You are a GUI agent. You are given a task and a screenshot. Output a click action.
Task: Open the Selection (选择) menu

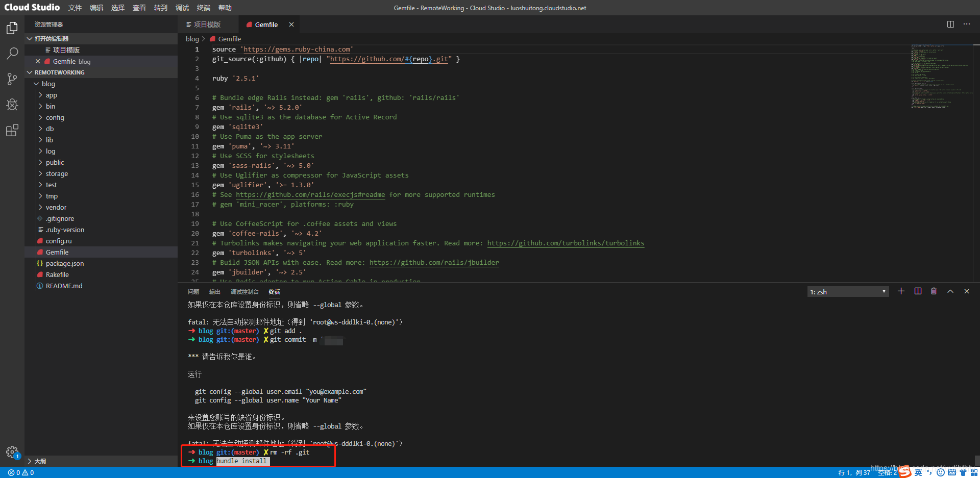pos(118,8)
